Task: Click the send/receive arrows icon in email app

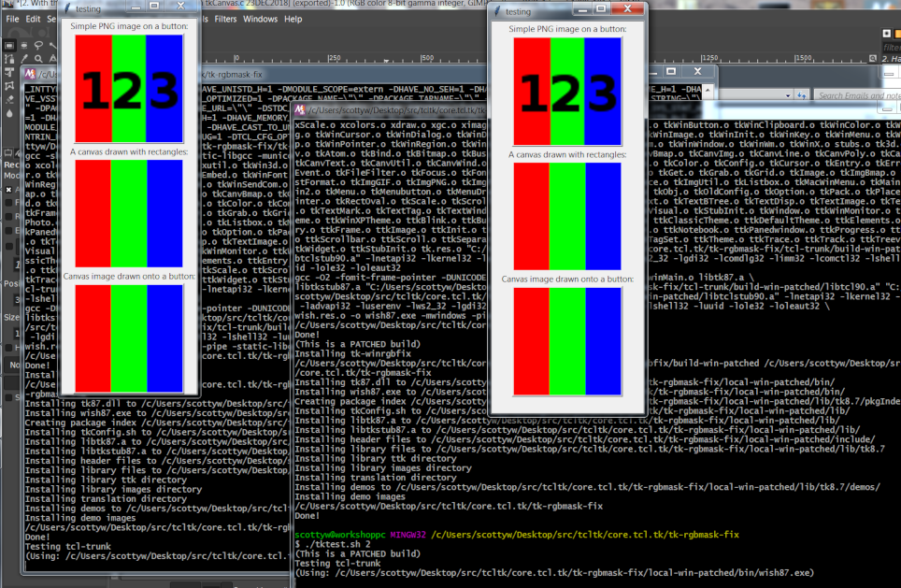Action: (x=802, y=95)
